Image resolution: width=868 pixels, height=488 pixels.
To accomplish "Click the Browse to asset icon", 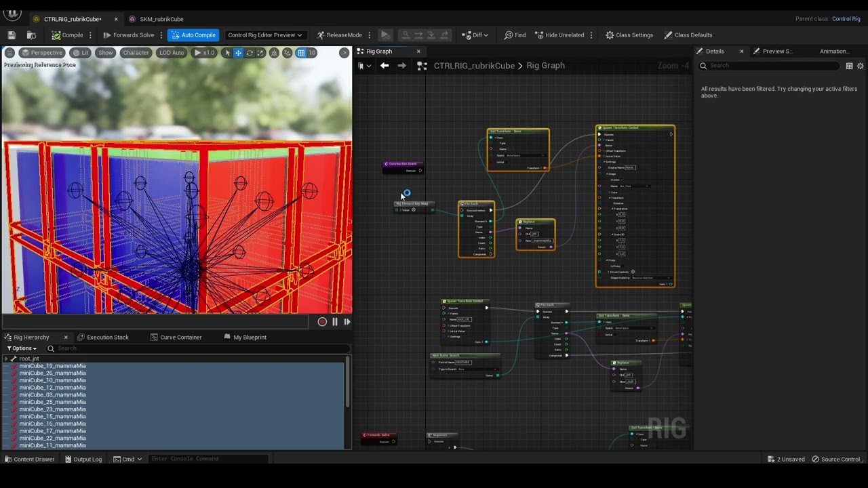I will 31,35.
